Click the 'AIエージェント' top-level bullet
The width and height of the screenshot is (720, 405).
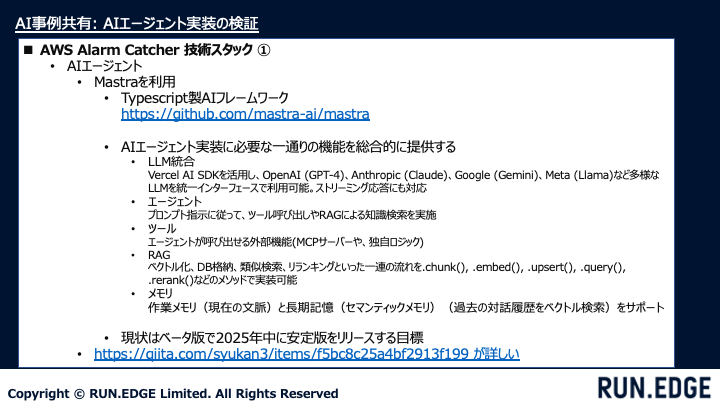pos(104,66)
